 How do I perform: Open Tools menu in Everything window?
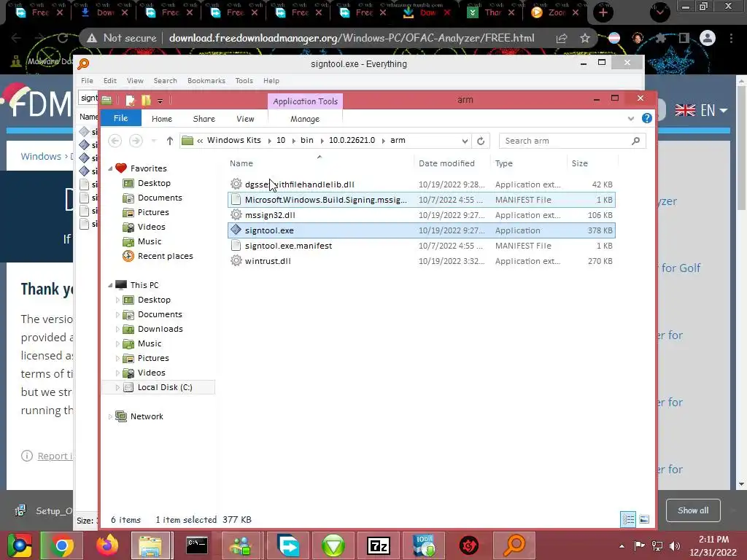pyautogui.click(x=244, y=80)
